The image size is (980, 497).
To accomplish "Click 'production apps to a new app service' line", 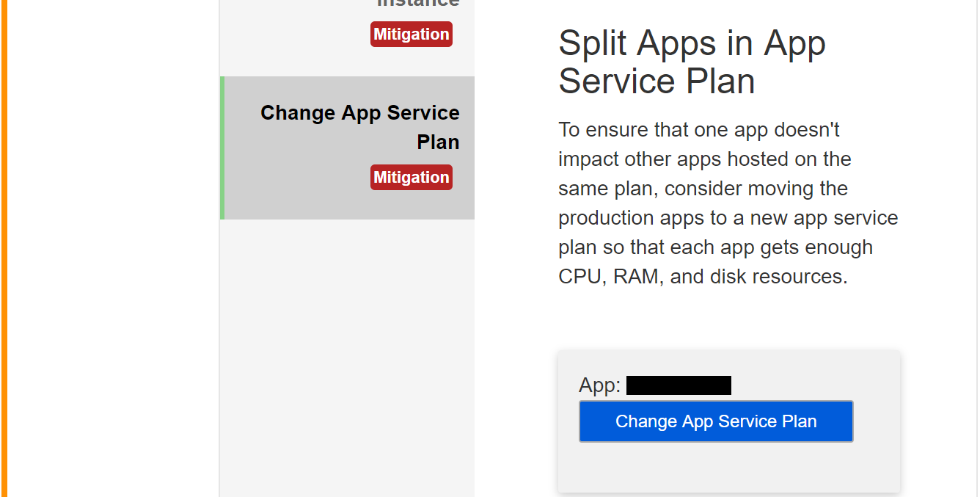I will tap(728, 218).
